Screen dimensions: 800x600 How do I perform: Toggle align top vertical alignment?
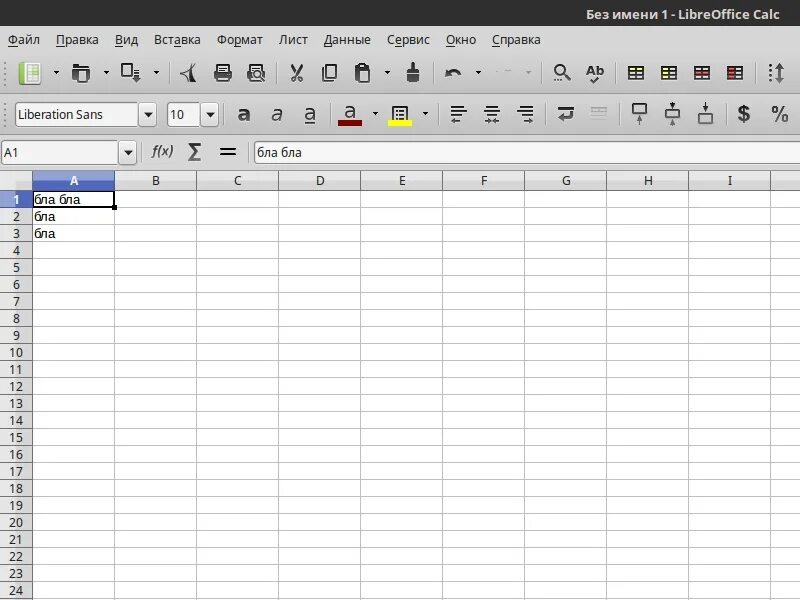pos(639,114)
